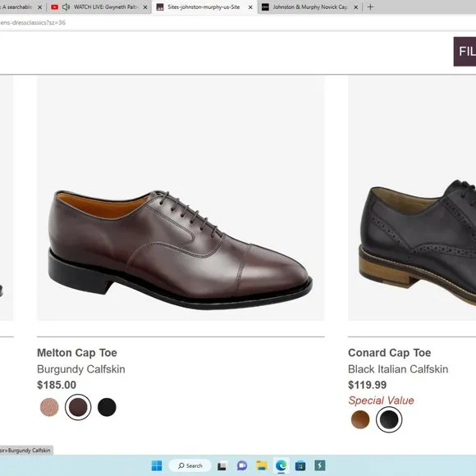Select the burgundy swatch for Melton
The height and width of the screenshot is (476, 476).
pyautogui.click(x=78, y=407)
